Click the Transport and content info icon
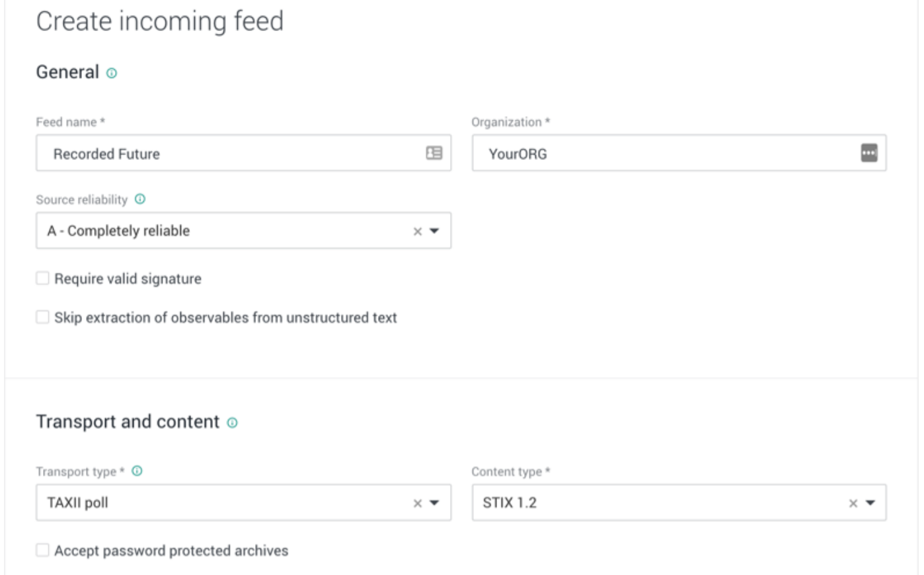This screenshot has height=575, width=924. 232,422
